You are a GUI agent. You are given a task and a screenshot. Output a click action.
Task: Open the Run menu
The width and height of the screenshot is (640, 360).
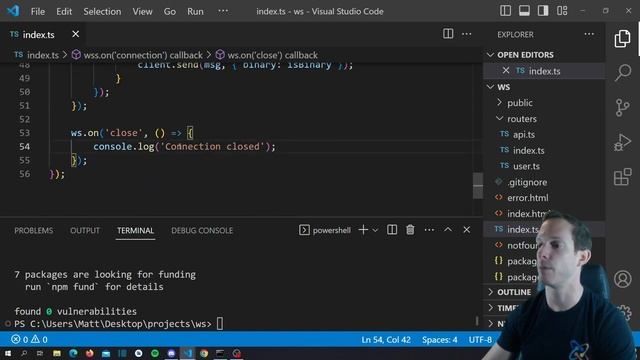pyautogui.click(x=195, y=11)
